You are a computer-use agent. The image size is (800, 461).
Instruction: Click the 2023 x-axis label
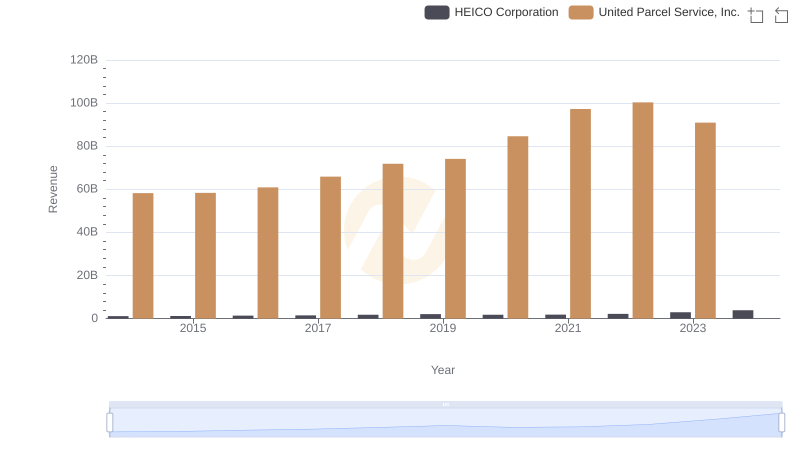pyautogui.click(x=693, y=328)
